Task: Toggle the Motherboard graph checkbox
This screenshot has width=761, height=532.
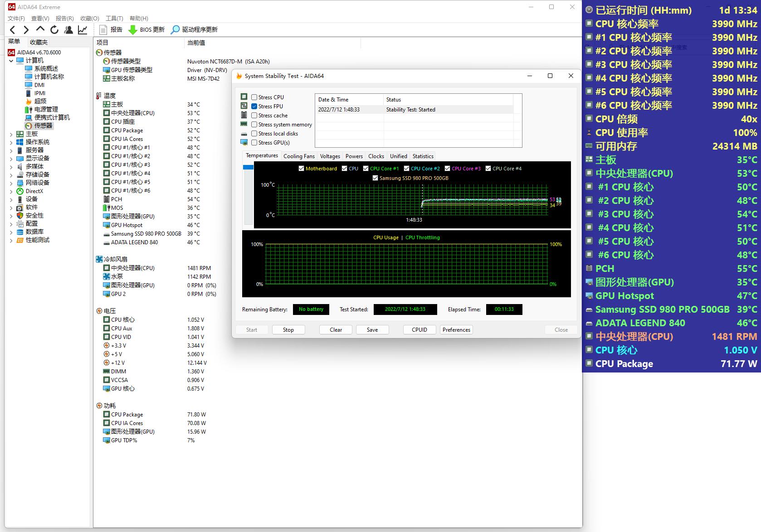Action: point(301,169)
